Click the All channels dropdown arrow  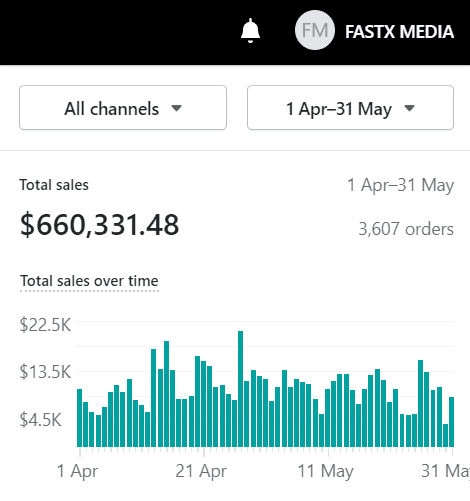pos(176,108)
